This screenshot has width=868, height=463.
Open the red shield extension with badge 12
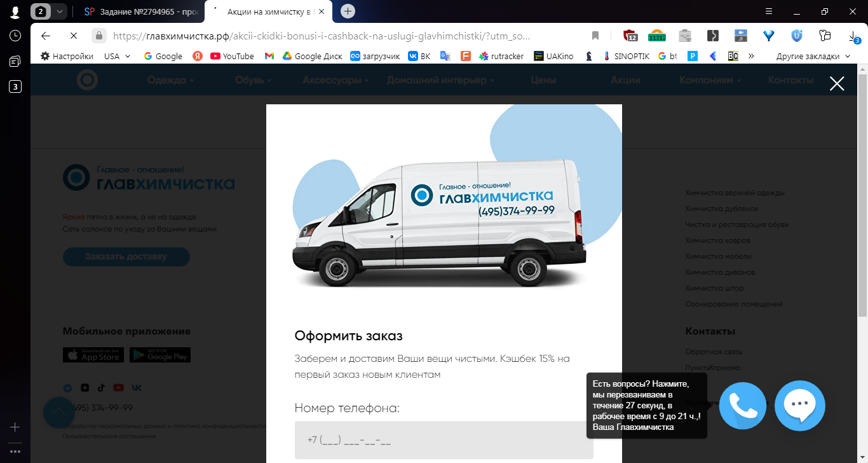[630, 36]
